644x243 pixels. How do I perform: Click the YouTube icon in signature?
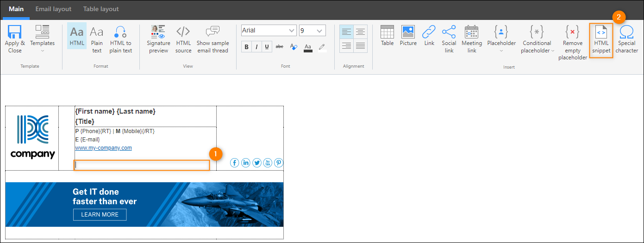click(x=268, y=163)
